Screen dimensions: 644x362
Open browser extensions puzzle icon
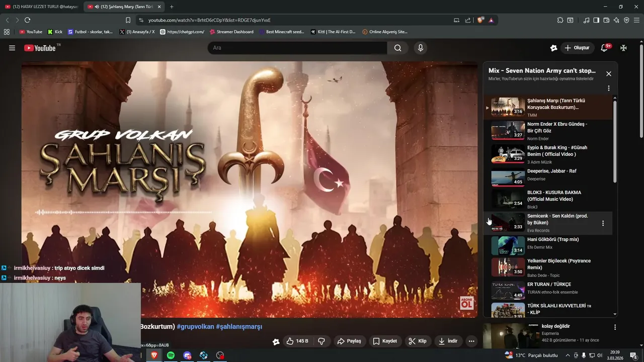560,20
